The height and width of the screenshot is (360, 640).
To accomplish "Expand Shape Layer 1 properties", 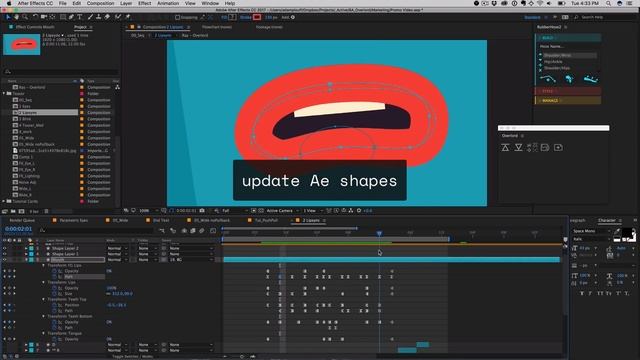I will pyautogui.click(x=26, y=254).
